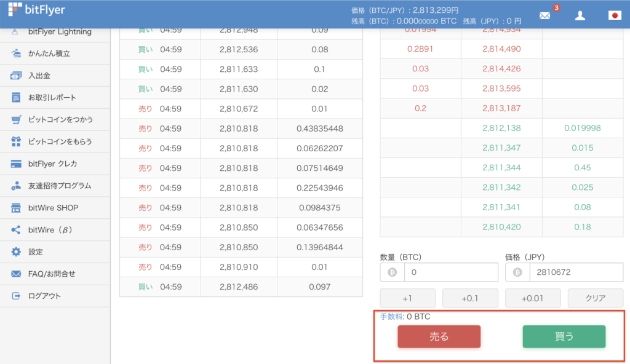630x364 pixels.
Task: Click inside the 価格 (JPY) input field
Action: [x=576, y=272]
